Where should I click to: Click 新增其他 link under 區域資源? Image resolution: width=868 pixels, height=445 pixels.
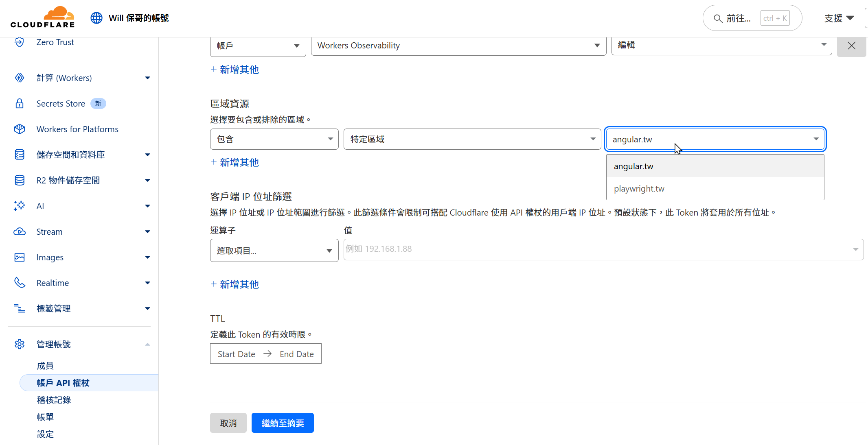[x=235, y=162]
